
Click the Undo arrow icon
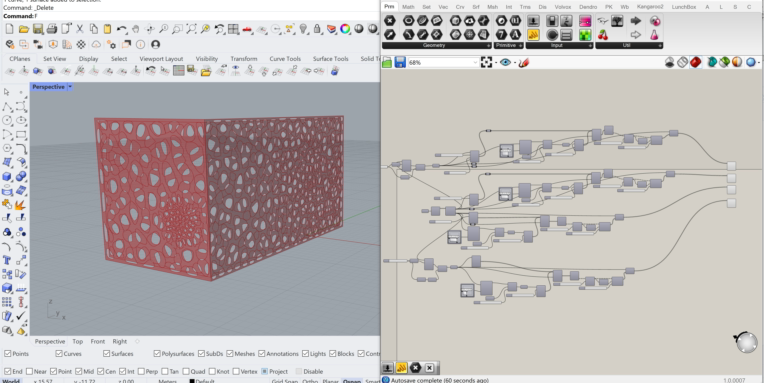(122, 29)
